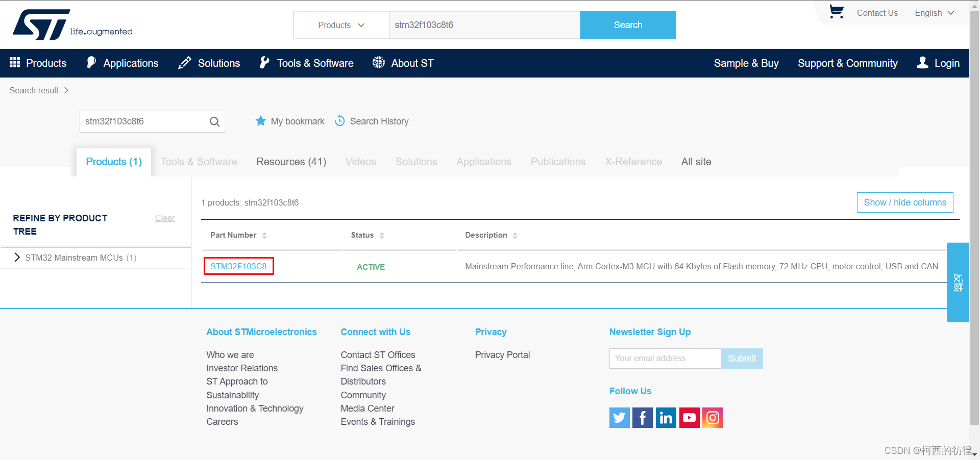Switch to the Videos results tab
Viewport: 980px width, 460px height.
click(x=360, y=162)
